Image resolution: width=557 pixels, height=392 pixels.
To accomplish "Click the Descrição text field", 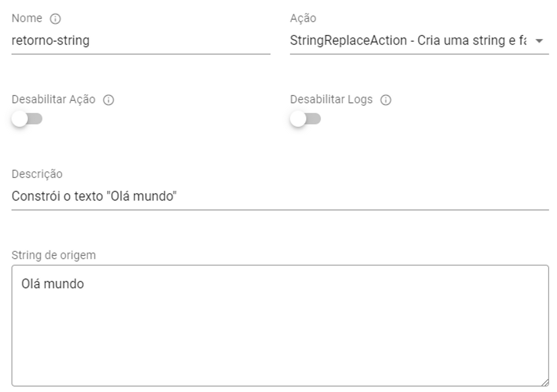I will point(94,196).
